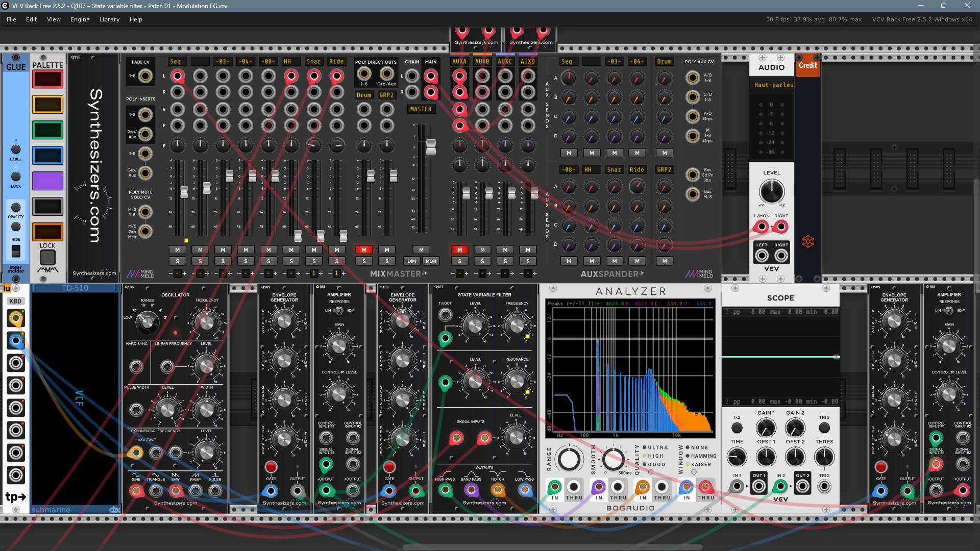Image resolution: width=980 pixels, height=551 pixels.
Task: Toggle the MON button on MixMaster
Action: pyautogui.click(x=431, y=261)
